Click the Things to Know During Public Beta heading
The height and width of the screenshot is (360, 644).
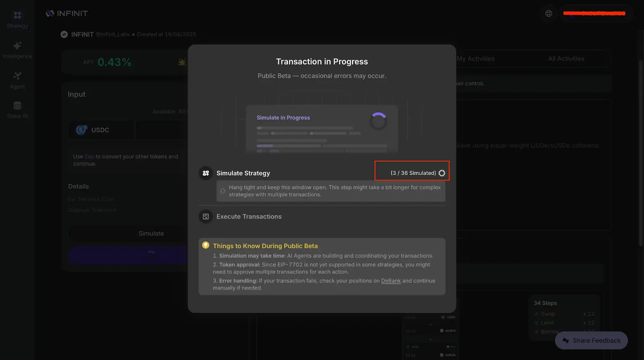[x=265, y=246]
